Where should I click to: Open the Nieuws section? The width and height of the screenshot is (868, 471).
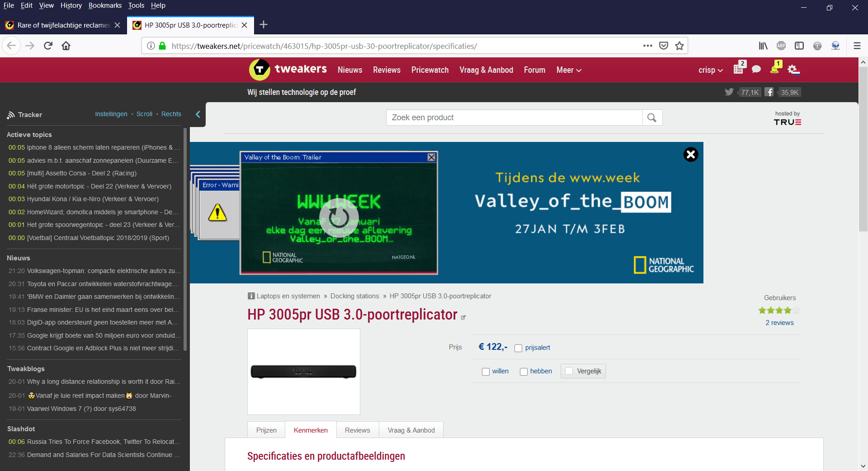pyautogui.click(x=350, y=70)
